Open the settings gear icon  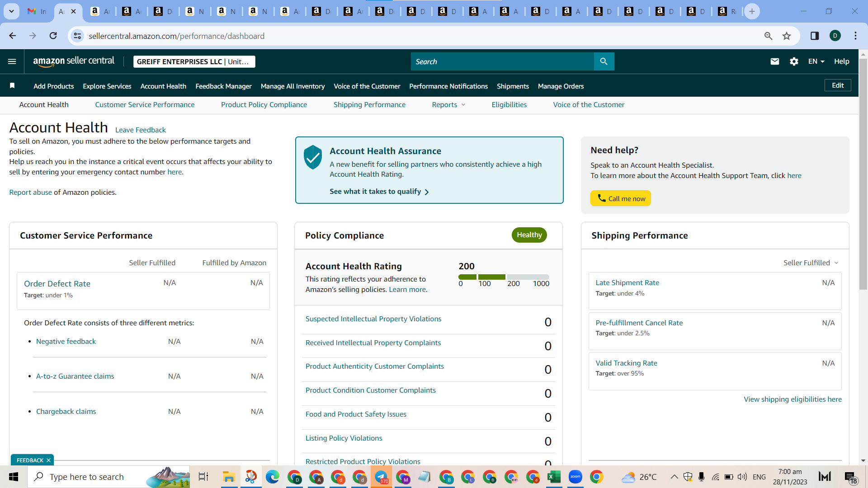(794, 61)
